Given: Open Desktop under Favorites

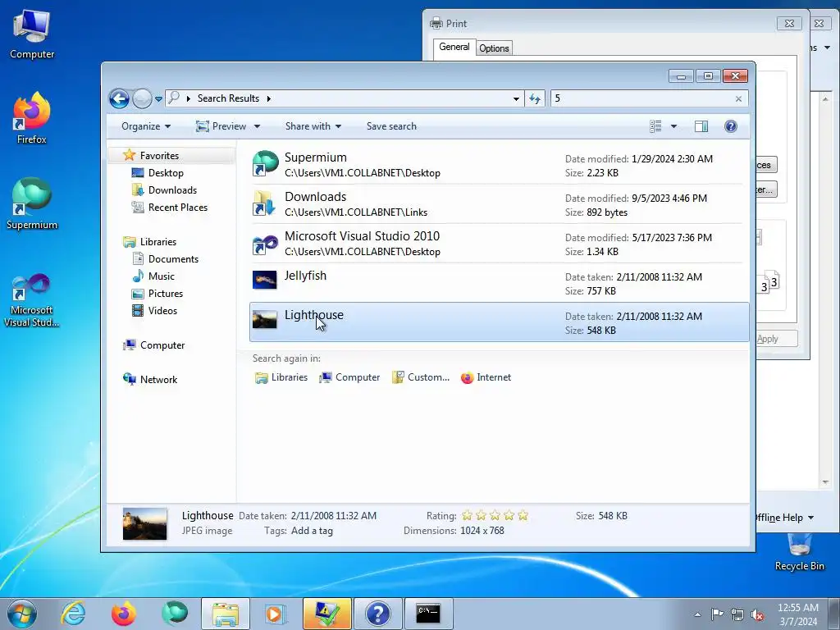Looking at the screenshot, I should click(166, 173).
